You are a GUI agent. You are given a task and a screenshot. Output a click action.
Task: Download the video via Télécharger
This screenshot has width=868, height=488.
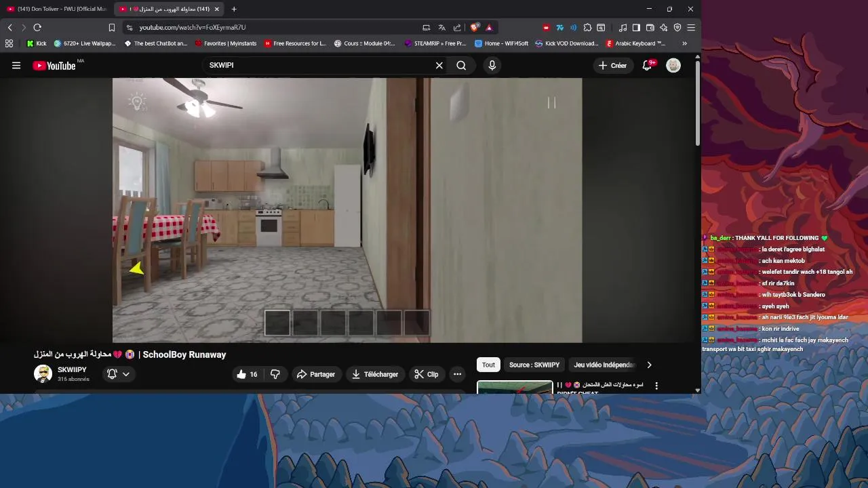pyautogui.click(x=376, y=374)
